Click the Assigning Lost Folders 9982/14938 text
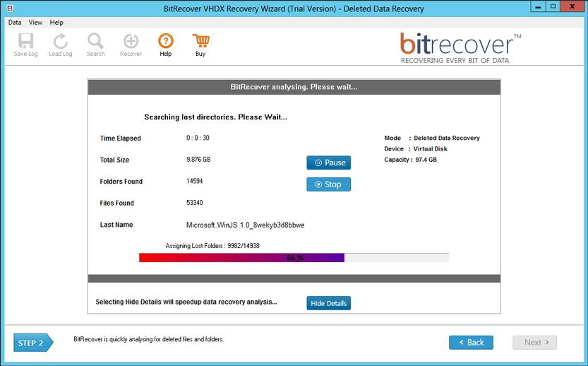The height and width of the screenshot is (366, 588). point(212,246)
